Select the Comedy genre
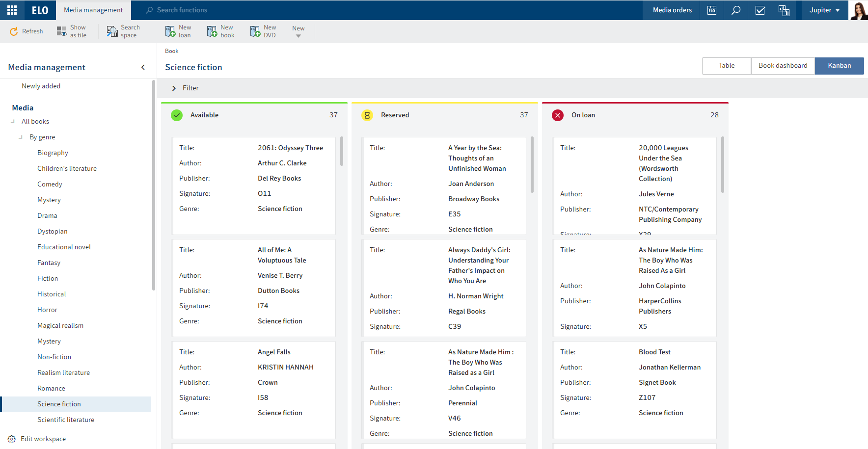This screenshot has height=449, width=868. [50, 185]
